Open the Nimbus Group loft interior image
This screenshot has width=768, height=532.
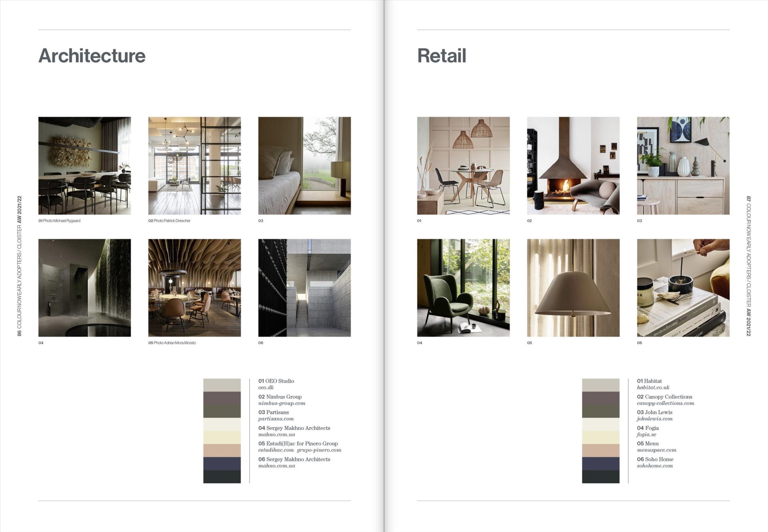pyautogui.click(x=194, y=166)
